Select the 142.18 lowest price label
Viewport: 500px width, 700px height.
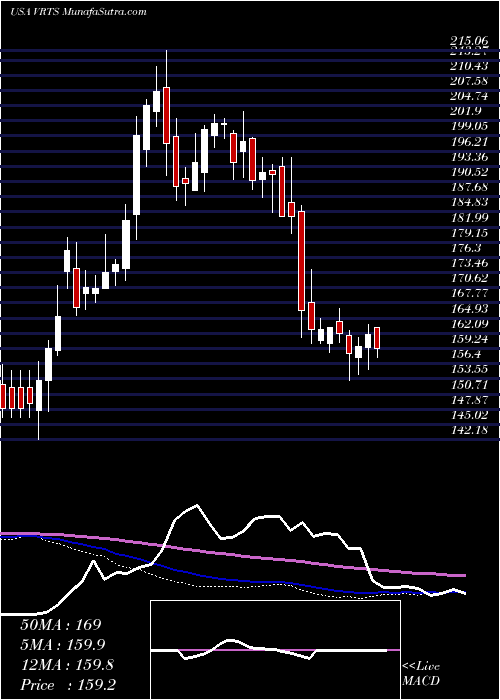[469, 430]
